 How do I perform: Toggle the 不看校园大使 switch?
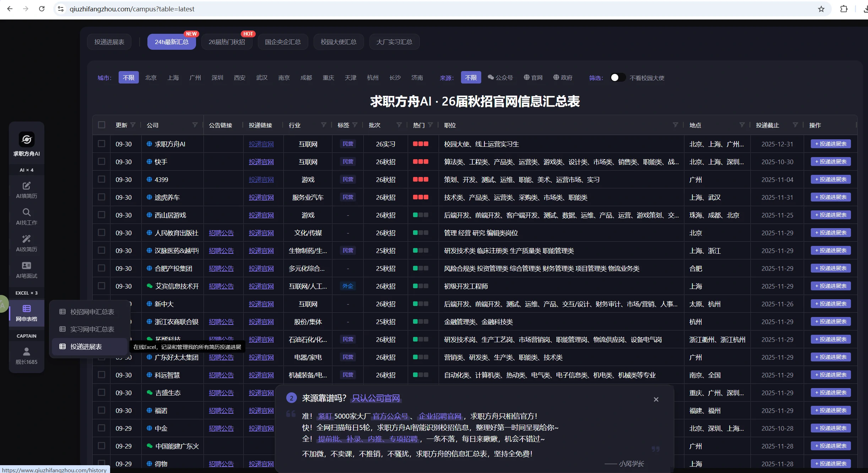click(x=617, y=77)
